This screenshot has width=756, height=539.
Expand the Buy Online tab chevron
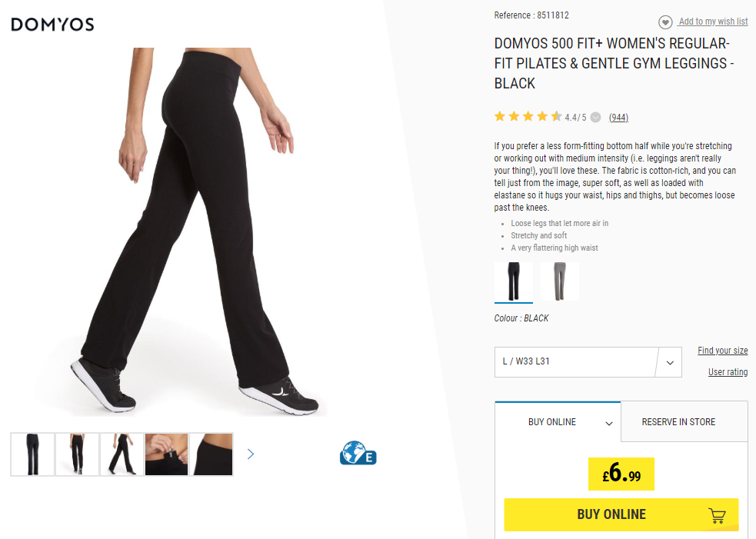click(609, 424)
